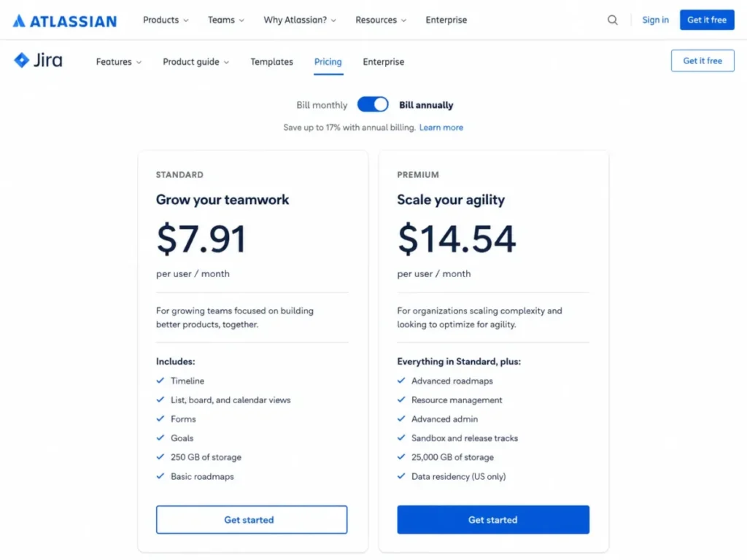Select Bill monthly option
The width and height of the screenshot is (747, 560).
(x=322, y=105)
